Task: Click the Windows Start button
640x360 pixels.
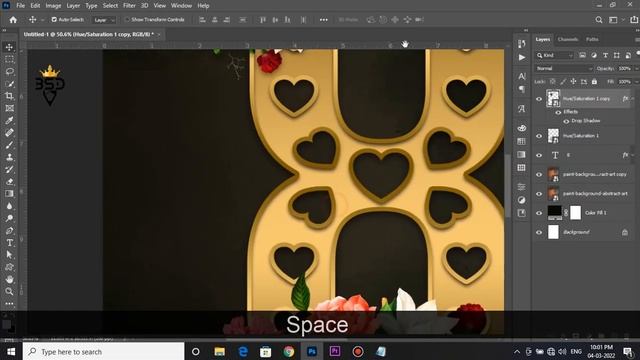Action: click(11, 351)
